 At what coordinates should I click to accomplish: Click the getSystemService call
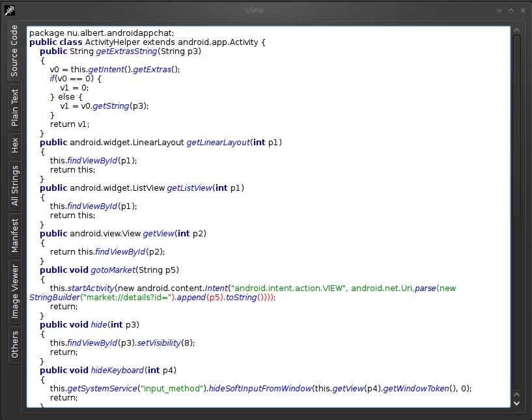[102, 389]
